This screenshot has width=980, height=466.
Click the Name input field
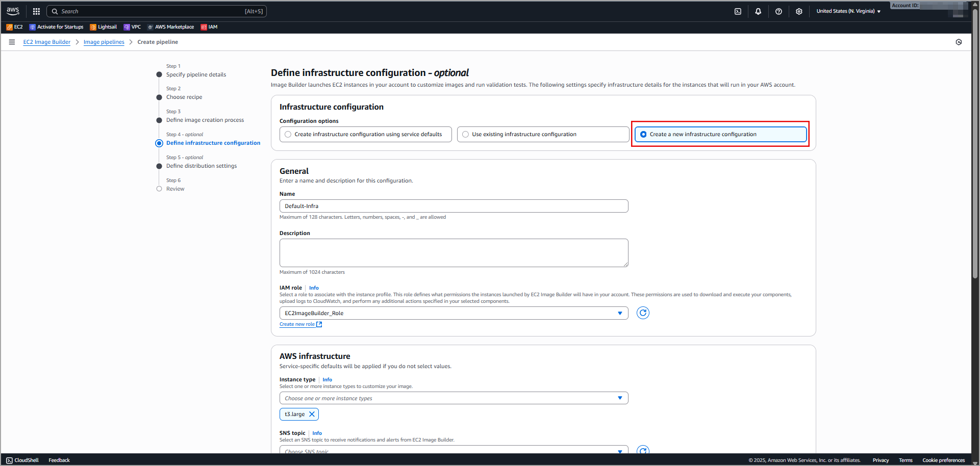[454, 206]
